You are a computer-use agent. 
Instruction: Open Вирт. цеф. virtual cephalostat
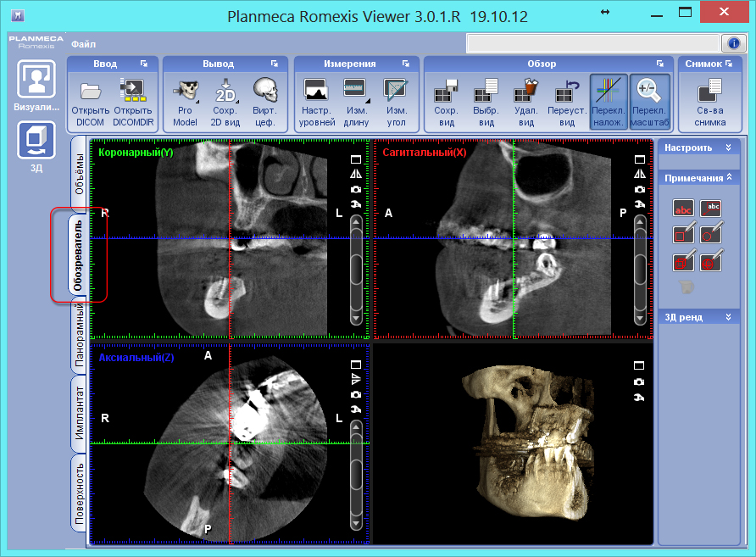265,103
